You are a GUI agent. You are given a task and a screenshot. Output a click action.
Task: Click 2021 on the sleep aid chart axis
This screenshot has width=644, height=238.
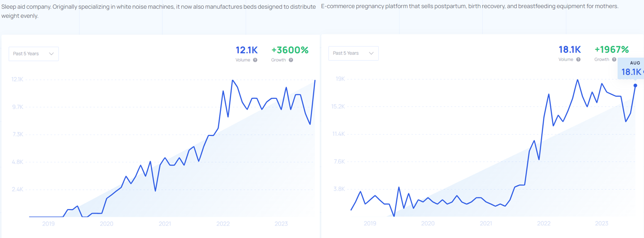pos(165,224)
